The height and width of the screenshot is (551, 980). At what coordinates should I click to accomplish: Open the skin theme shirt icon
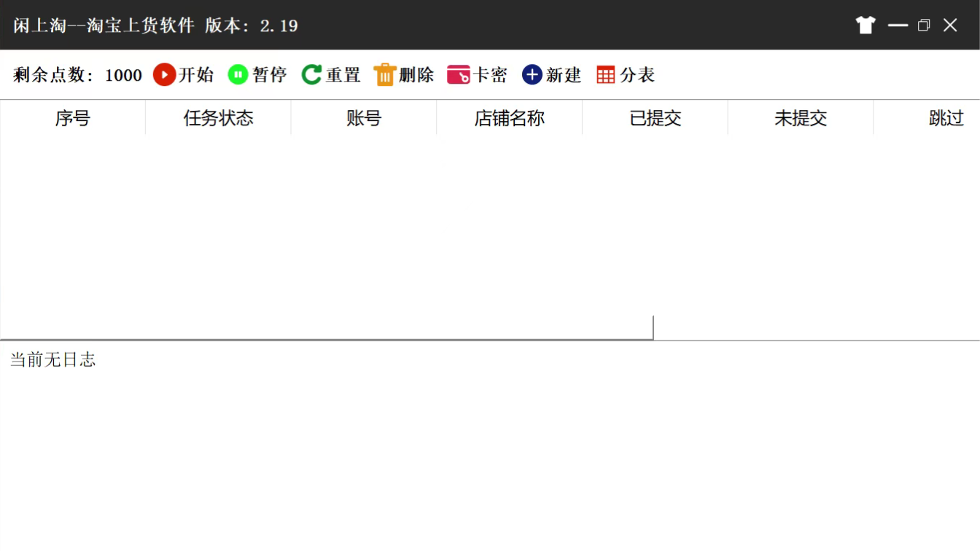866,26
